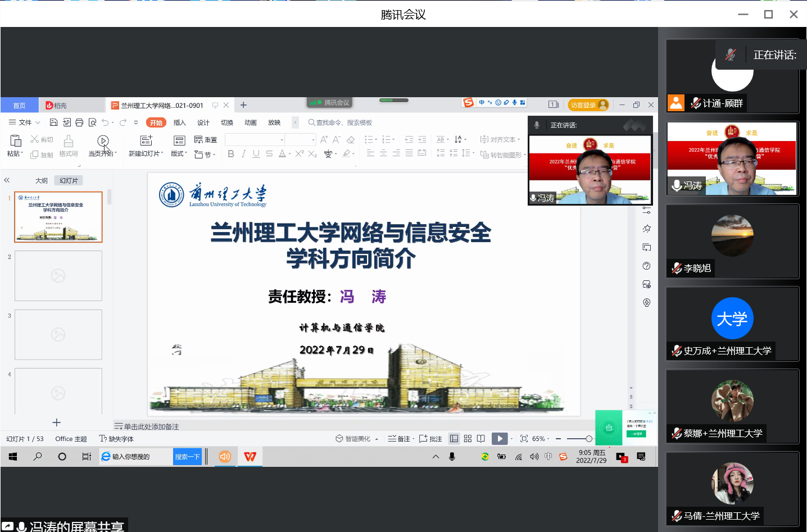Start slideshow from status bar play button
The height and width of the screenshot is (532, 807).
click(x=499, y=439)
